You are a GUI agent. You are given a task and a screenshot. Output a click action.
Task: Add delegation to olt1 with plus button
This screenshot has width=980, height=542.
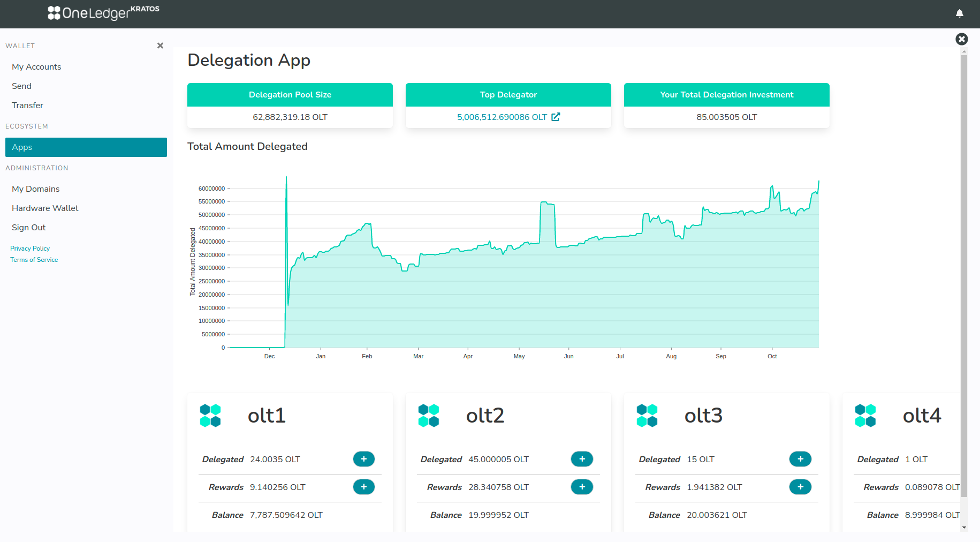[363, 459]
